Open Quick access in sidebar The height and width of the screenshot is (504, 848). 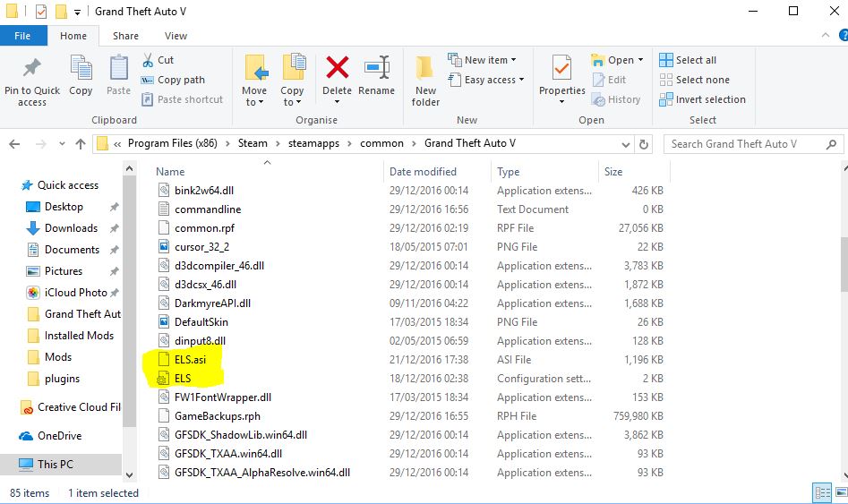[x=59, y=185]
